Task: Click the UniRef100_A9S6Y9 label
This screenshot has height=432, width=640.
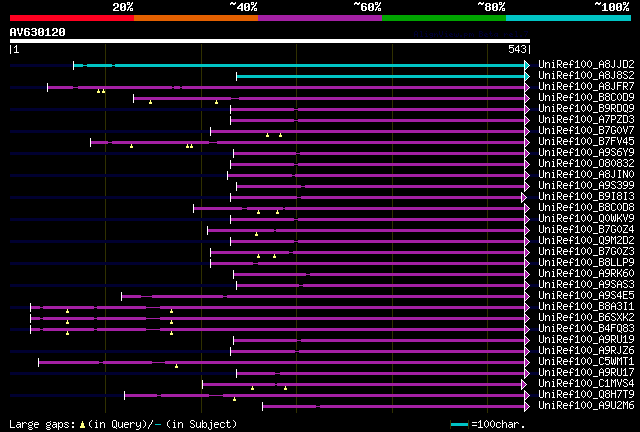Action: [x=586, y=152]
